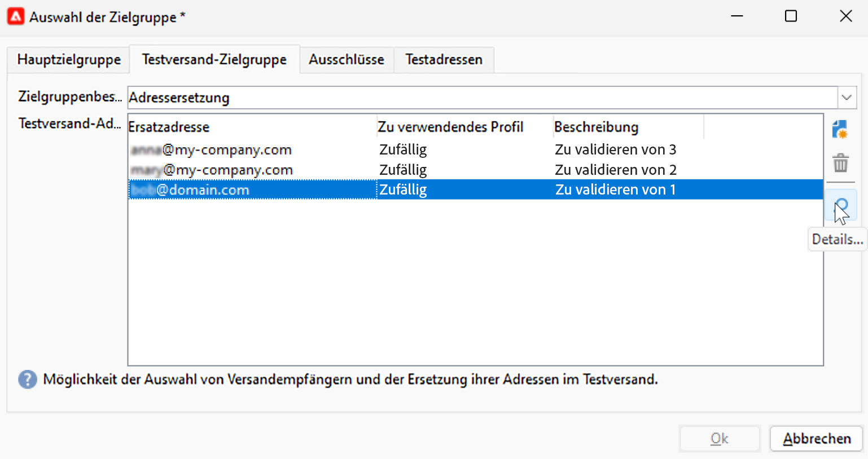Select row described Zu validieren von 2

pyautogui.click(x=475, y=170)
